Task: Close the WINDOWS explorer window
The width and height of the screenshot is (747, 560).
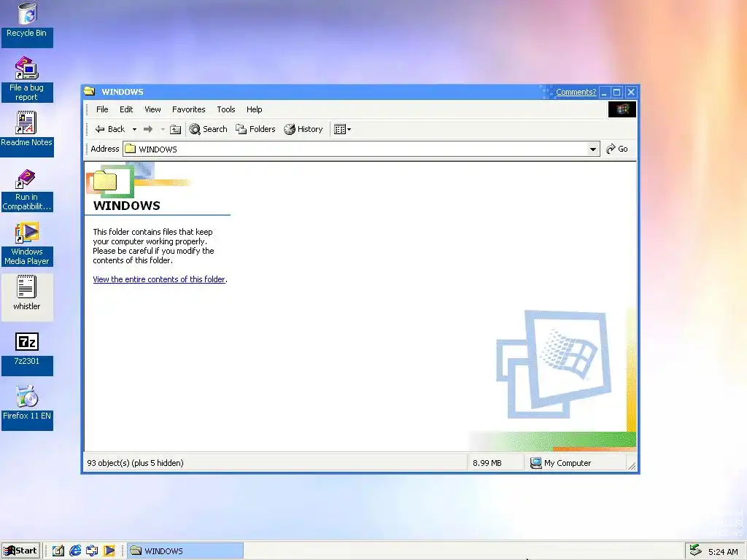Action: point(631,92)
